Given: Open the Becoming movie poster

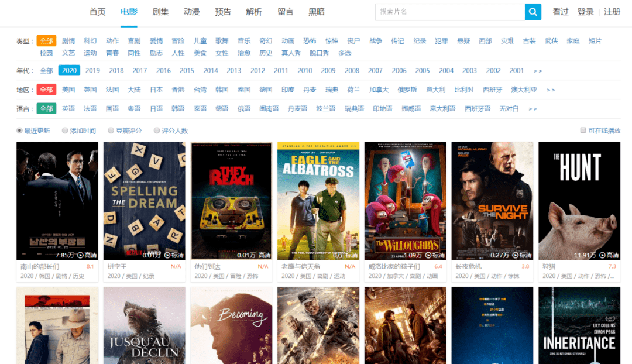Looking at the screenshot, I should point(231,325).
